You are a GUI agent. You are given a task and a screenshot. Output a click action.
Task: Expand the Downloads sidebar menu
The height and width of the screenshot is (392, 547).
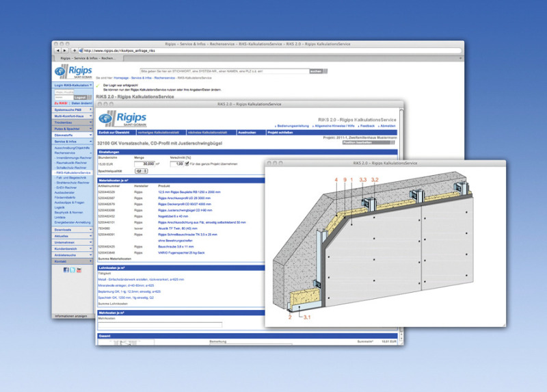click(72, 230)
